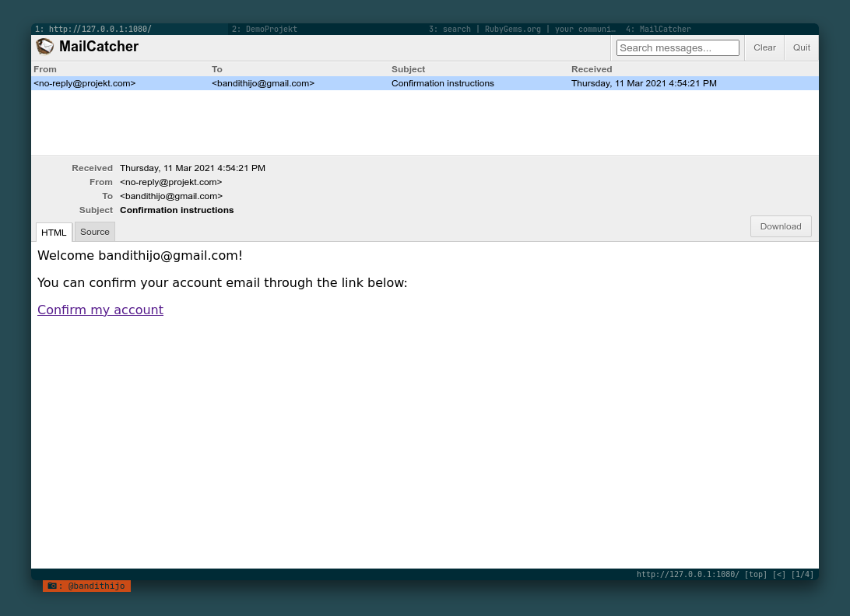Follow the Confirm my account link
This screenshot has width=850, height=616.
coord(100,310)
